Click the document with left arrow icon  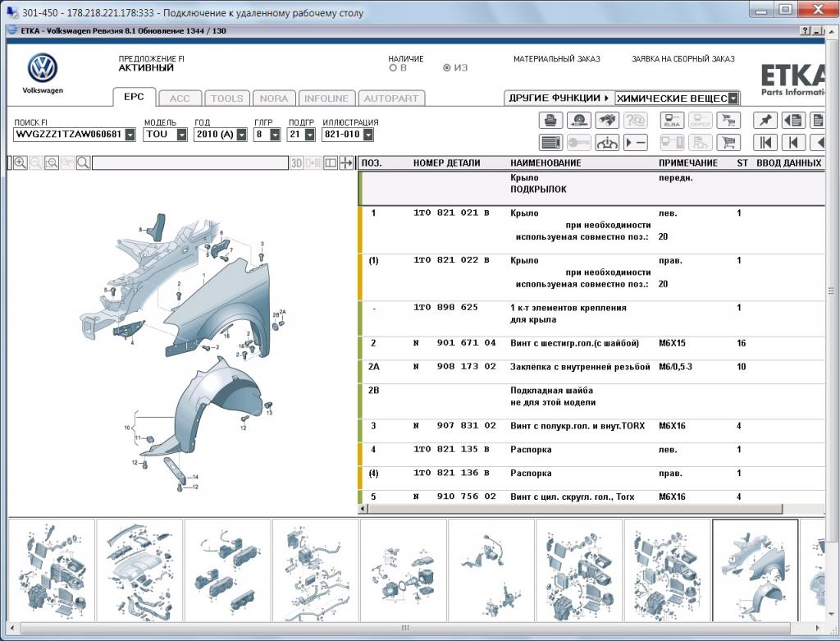click(793, 120)
